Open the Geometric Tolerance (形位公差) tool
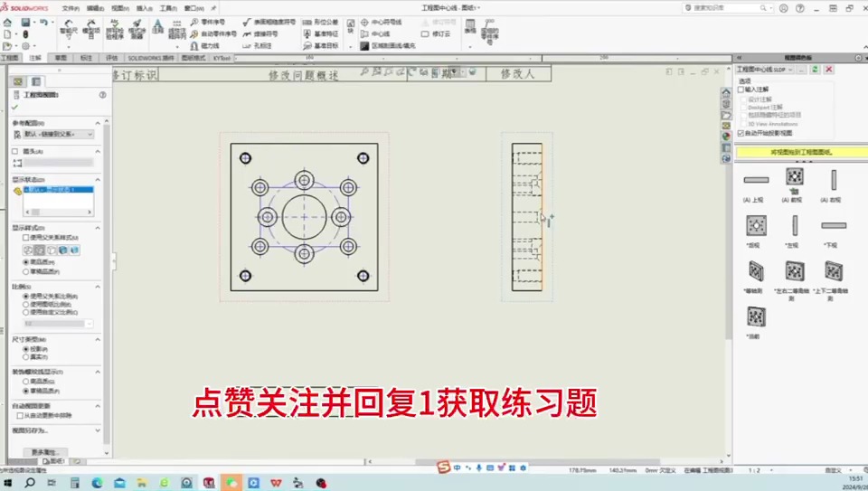The image size is (868, 491). [320, 22]
